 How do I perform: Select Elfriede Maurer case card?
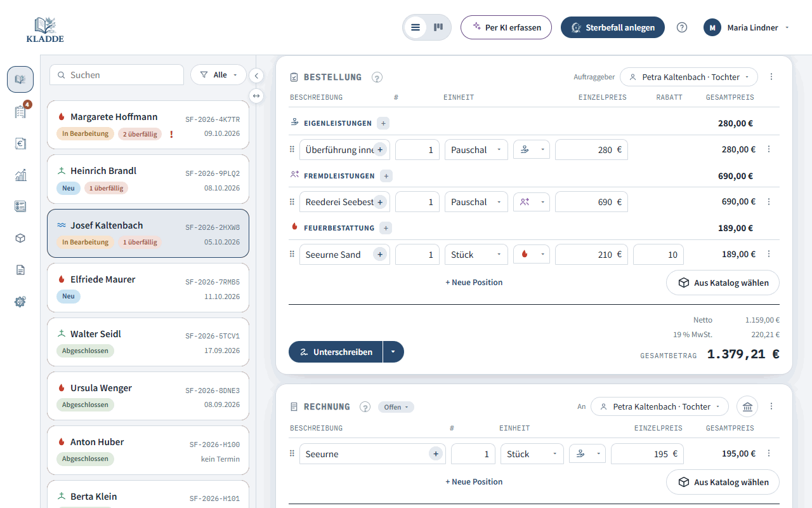point(148,288)
